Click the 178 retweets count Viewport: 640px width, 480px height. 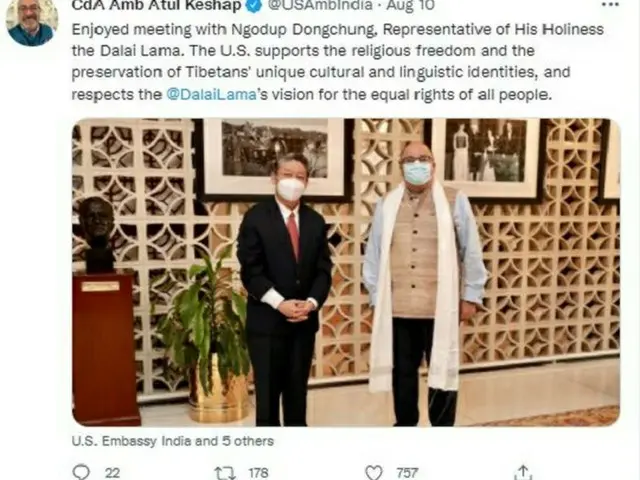pos(258,473)
